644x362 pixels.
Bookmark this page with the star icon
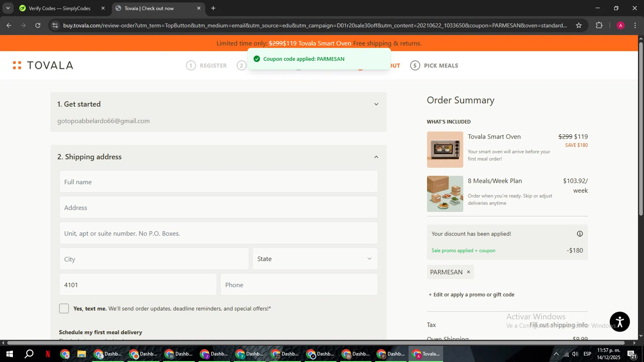(x=579, y=25)
